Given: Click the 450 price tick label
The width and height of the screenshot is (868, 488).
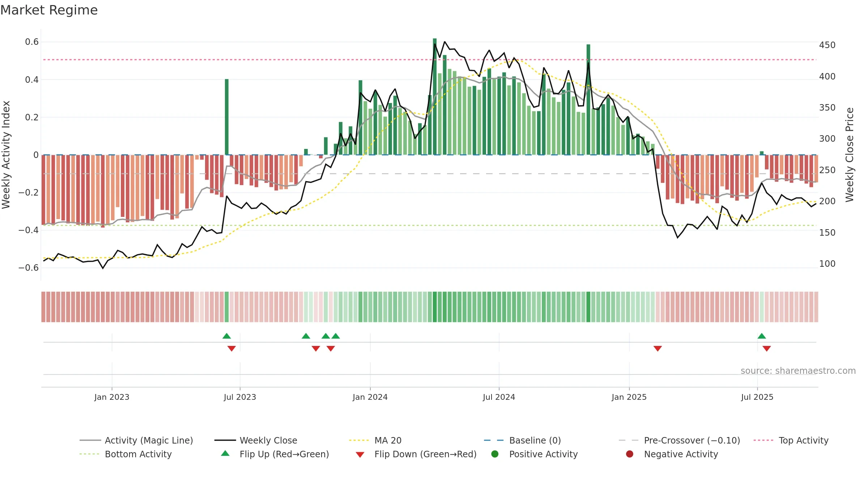Looking at the screenshot, I should pos(827,45).
